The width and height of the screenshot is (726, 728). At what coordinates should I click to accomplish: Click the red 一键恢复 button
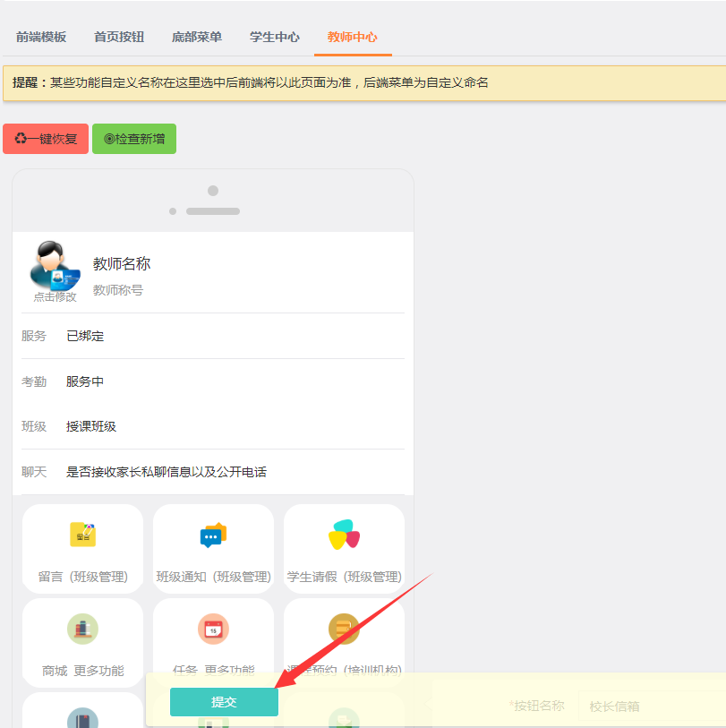(x=46, y=139)
